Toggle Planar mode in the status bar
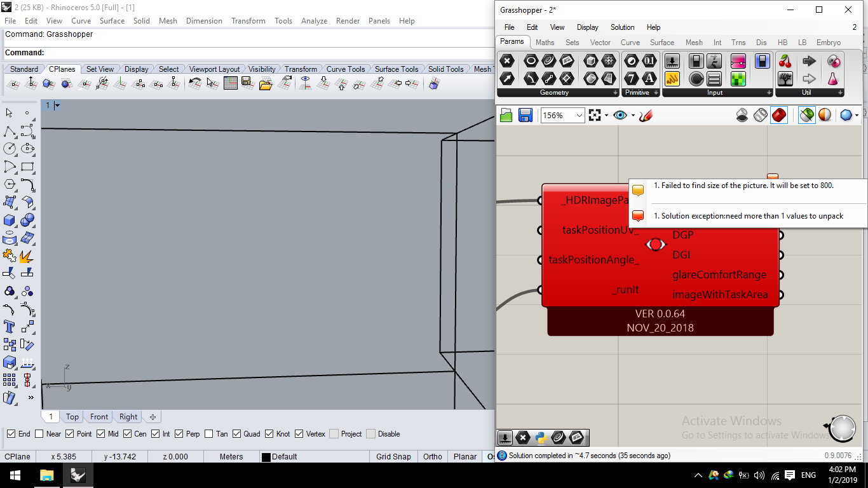 coord(465,456)
